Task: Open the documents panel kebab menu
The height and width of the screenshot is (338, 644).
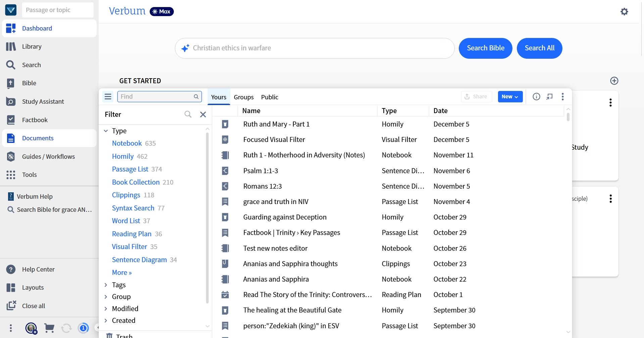Action: point(563,97)
